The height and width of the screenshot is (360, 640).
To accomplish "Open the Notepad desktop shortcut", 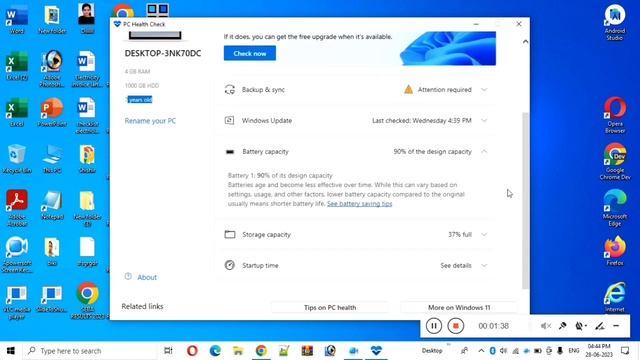I will [x=52, y=206].
